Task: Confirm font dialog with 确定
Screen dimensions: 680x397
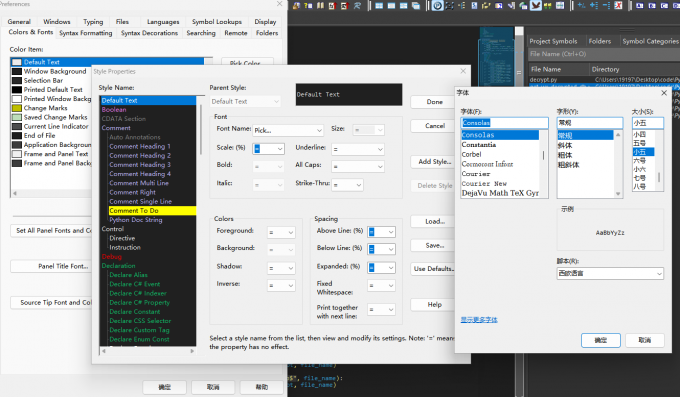Action: click(601, 340)
